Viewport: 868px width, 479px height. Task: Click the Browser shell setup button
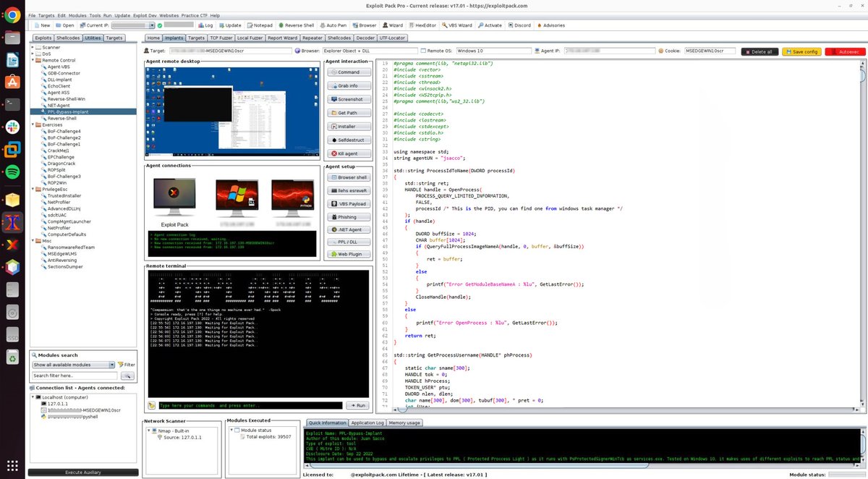coord(349,177)
